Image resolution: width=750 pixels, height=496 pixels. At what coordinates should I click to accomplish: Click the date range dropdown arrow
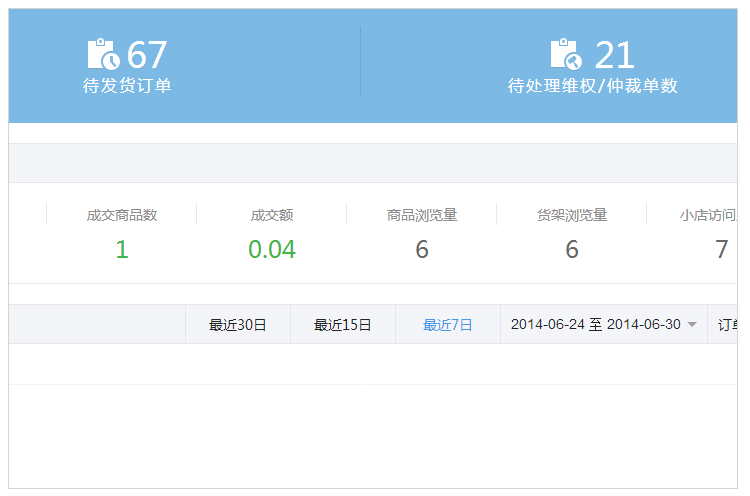coord(692,325)
